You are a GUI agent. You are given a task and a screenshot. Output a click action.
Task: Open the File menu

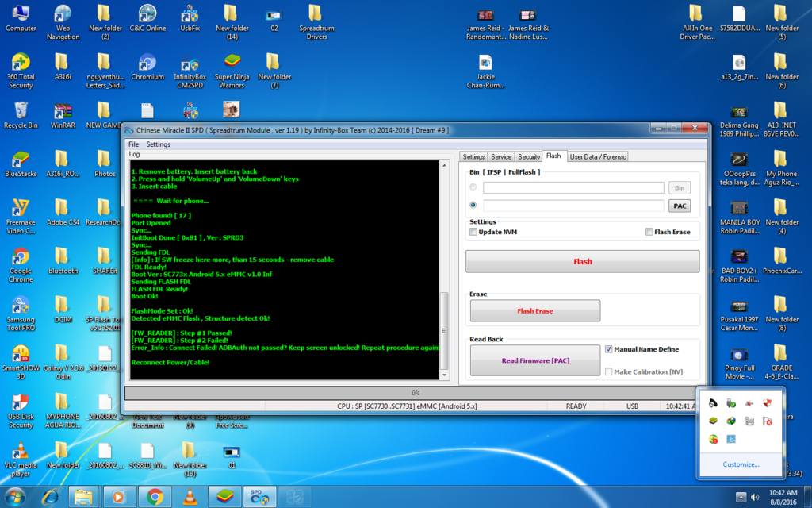[133, 144]
